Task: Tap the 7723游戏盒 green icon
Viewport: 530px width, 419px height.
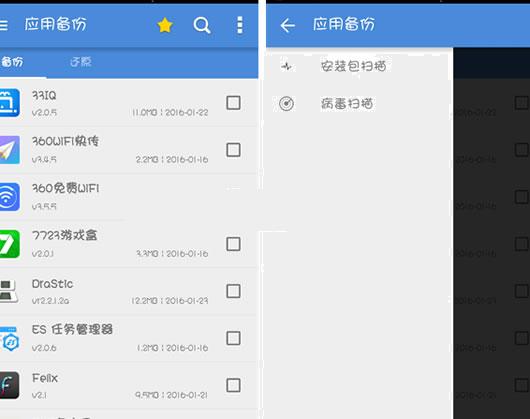Action: tap(9, 244)
